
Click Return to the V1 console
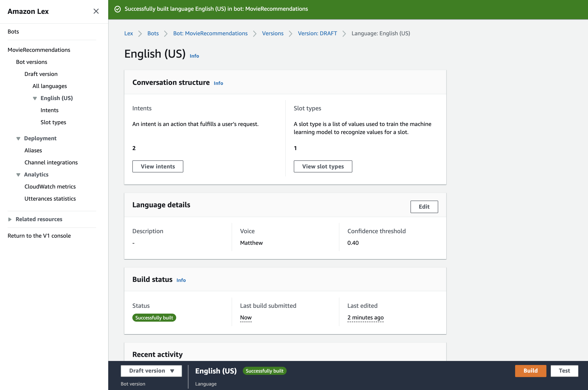39,236
